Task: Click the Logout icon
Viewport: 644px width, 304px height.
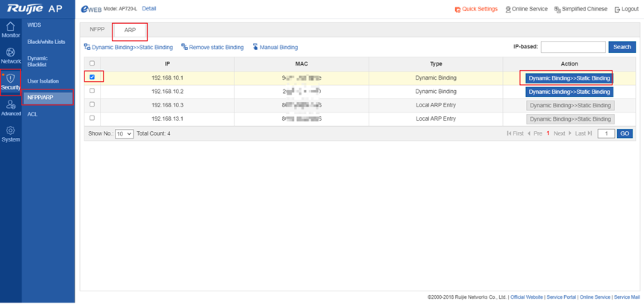Action: coord(616,9)
